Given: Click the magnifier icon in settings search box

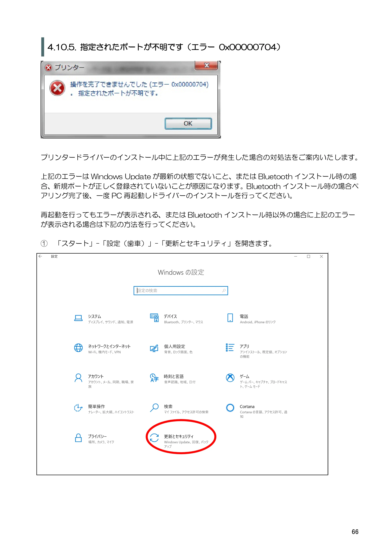Looking at the screenshot, I should tap(224, 291).
